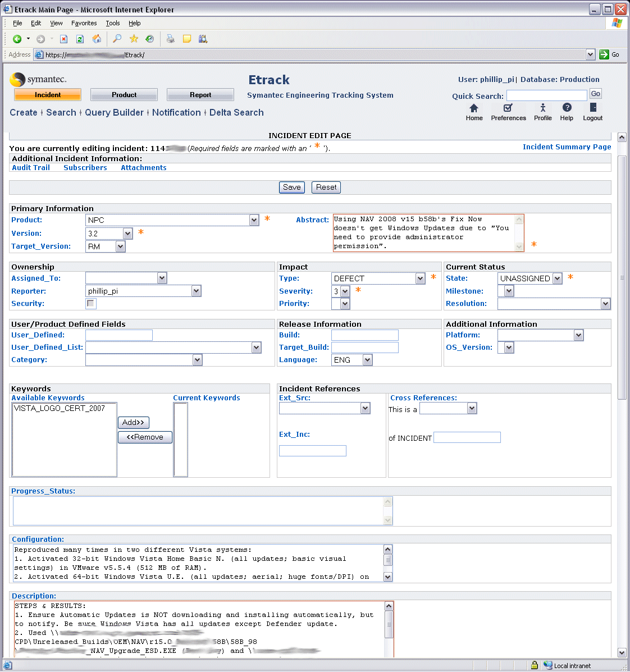Click the Help question mark icon

coord(567,108)
